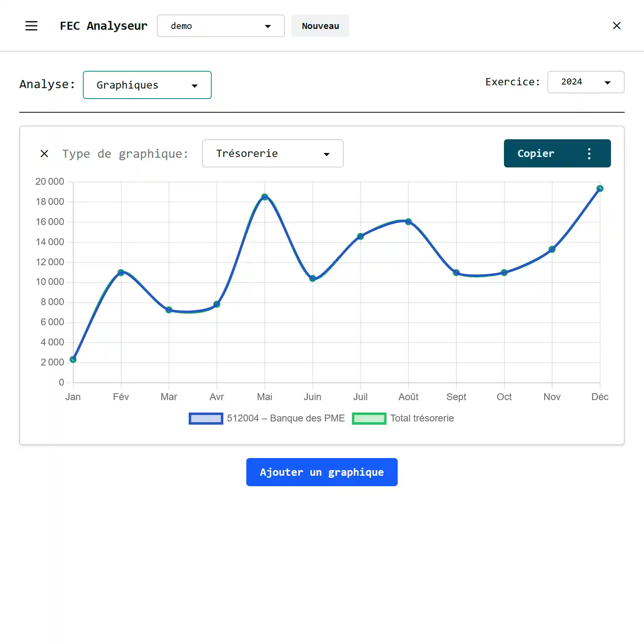The height and width of the screenshot is (644, 644).
Task: Click the Mai peak data point
Action: coord(264,197)
